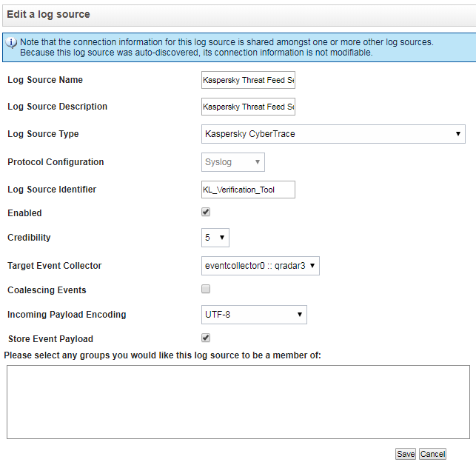Click the Log Source Type label

click(43, 134)
